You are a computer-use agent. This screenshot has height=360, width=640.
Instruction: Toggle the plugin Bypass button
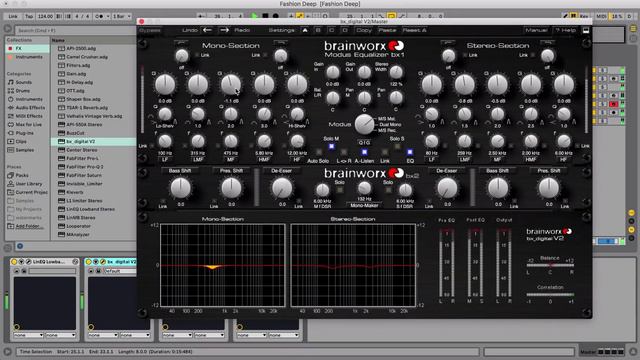150,30
